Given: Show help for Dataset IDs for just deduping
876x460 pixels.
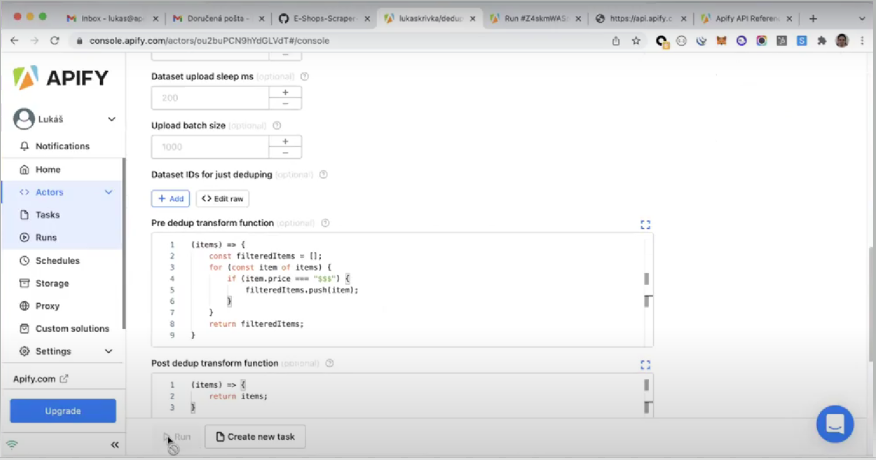Looking at the screenshot, I should tap(323, 175).
